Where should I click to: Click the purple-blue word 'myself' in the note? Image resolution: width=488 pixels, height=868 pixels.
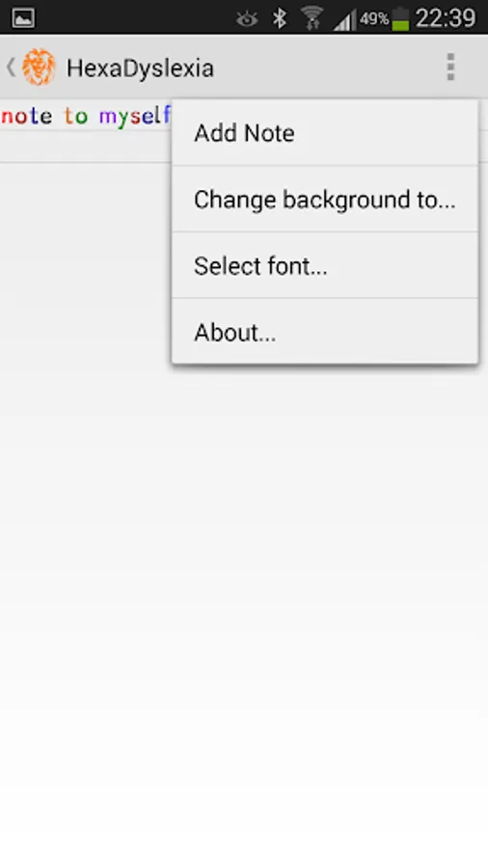[135, 117]
